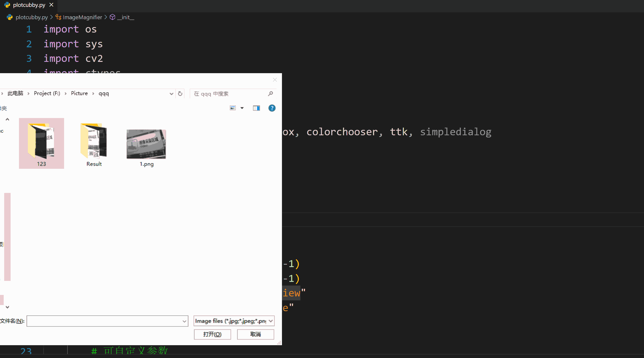Navigate to Project (F:) in breadcrumb
The height and width of the screenshot is (358, 644).
point(47,93)
